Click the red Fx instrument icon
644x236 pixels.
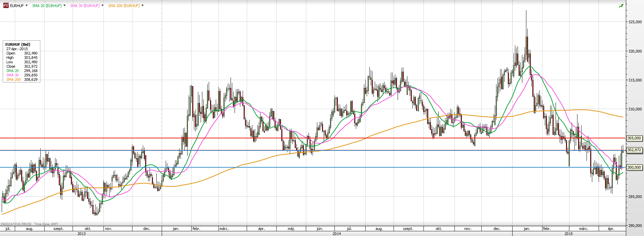pyautogui.click(x=6, y=6)
